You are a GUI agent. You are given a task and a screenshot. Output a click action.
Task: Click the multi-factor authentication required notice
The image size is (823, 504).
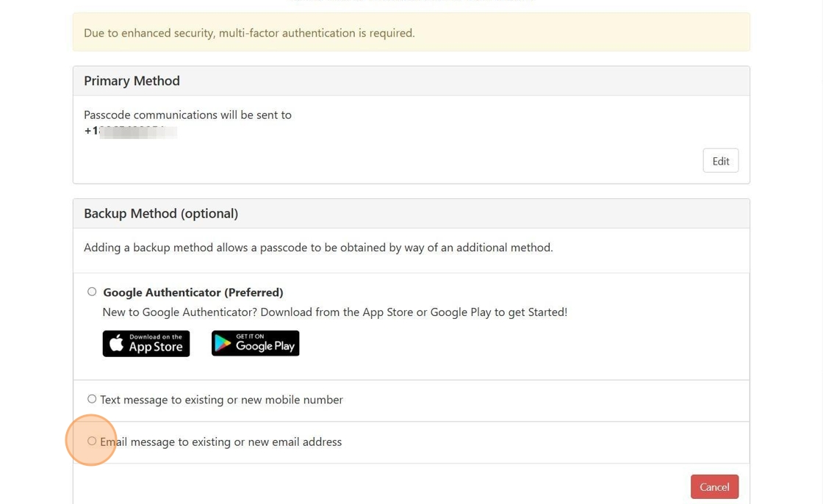(249, 33)
